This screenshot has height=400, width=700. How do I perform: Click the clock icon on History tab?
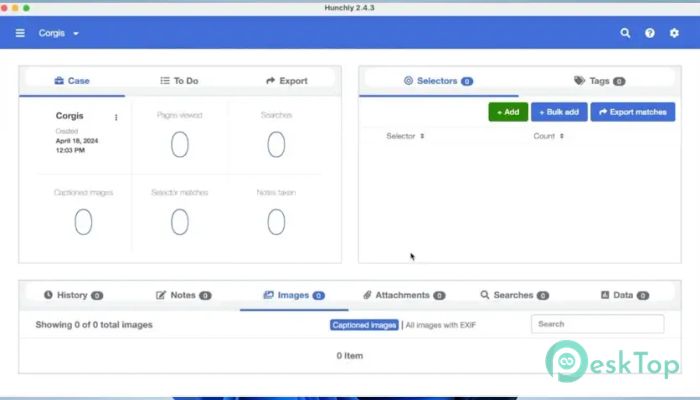[x=48, y=295]
